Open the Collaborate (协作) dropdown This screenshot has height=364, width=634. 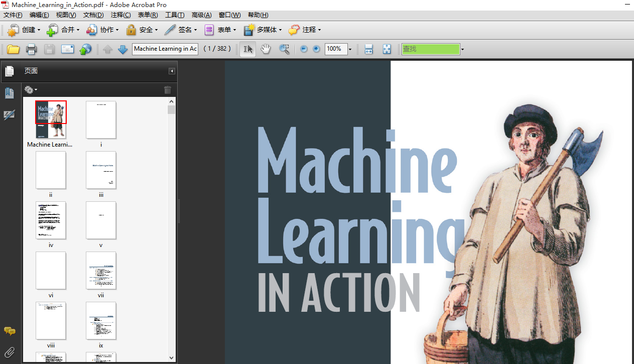tap(102, 30)
